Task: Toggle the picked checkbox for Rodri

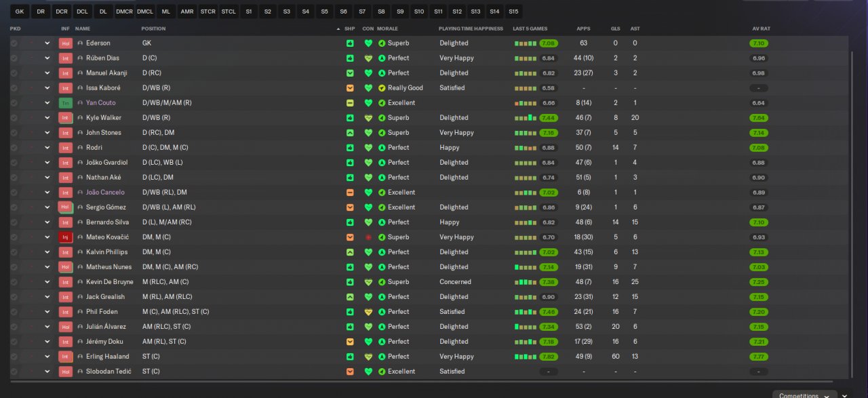Action: click(x=14, y=148)
